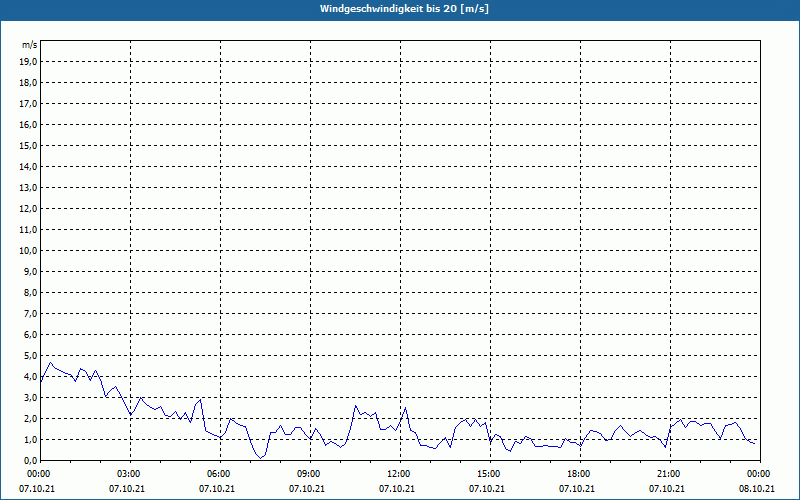This screenshot has height=500, width=800.
Task: Click the date label under 12:00
Action: [396, 489]
